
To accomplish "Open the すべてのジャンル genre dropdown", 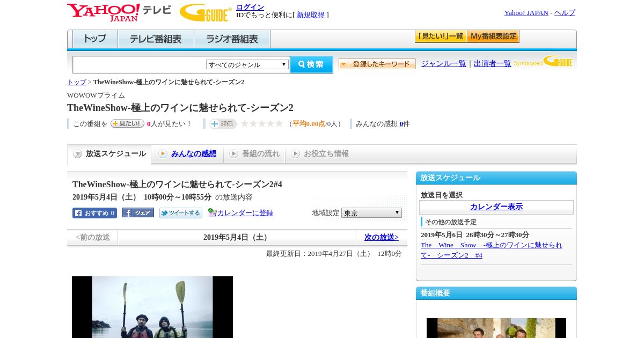I will coord(247,64).
